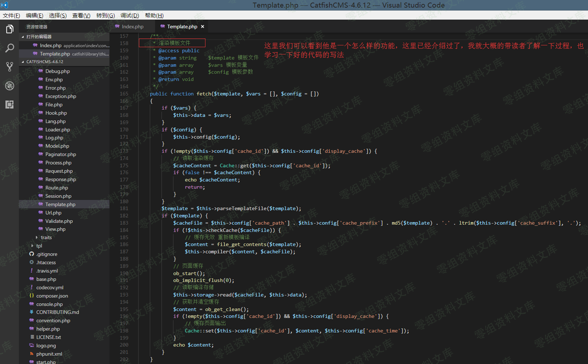Open the 调试(D) menu

pos(130,15)
